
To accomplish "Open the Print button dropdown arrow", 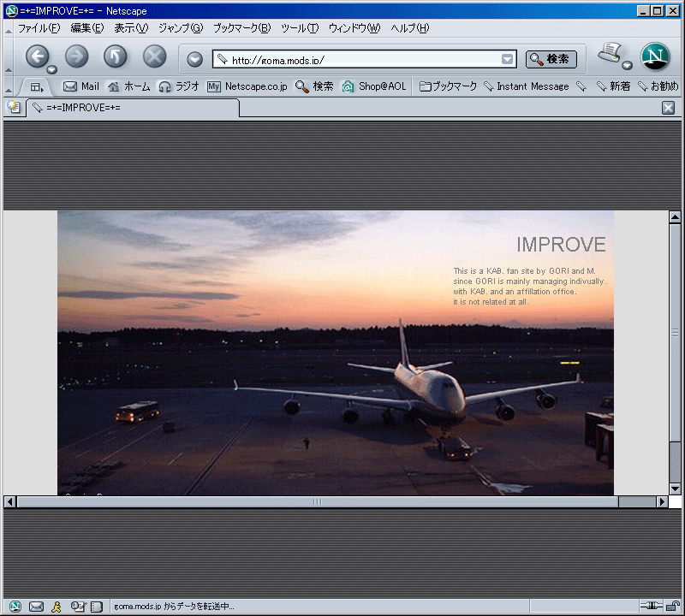I will click(x=628, y=66).
